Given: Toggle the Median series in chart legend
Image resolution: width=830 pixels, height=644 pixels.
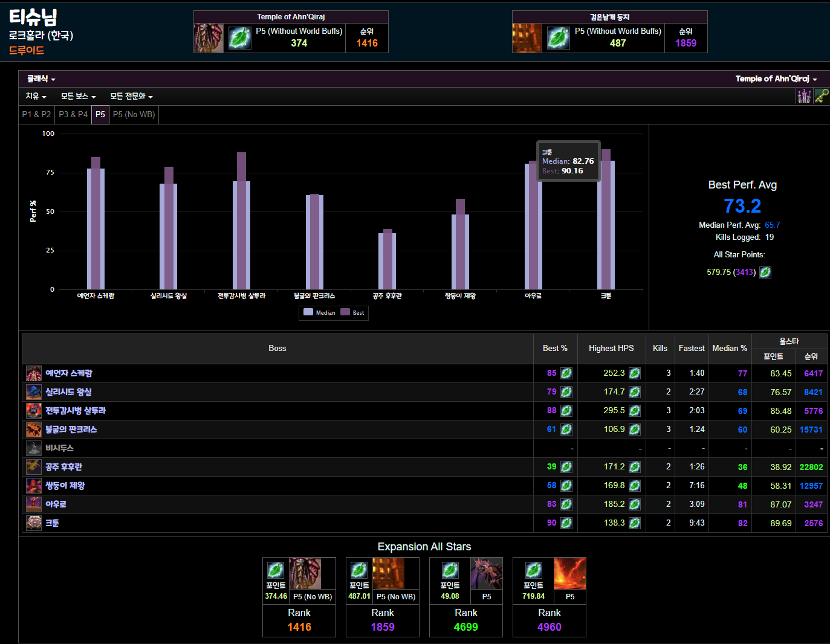Looking at the screenshot, I should [x=319, y=312].
